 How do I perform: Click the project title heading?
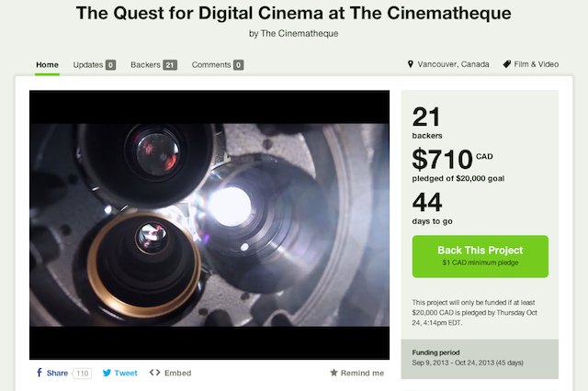(293, 13)
